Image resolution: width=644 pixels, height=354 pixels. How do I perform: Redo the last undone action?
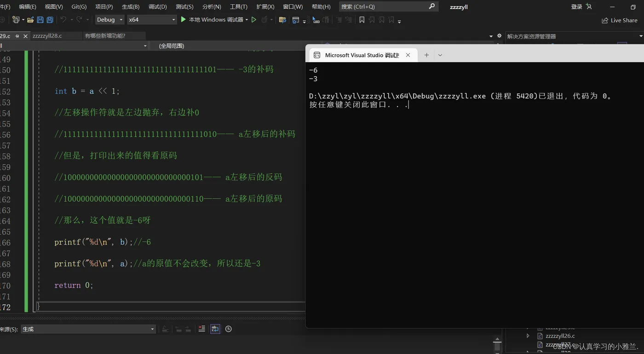79,20
